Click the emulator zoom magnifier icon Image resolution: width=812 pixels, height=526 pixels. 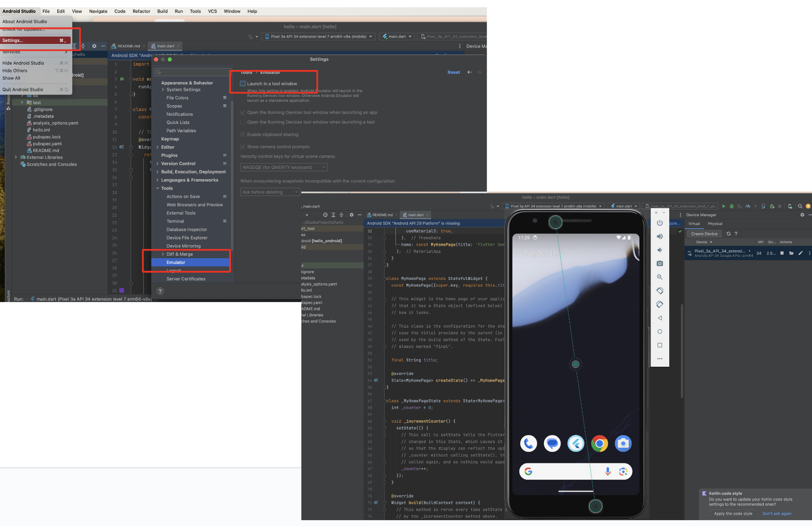660,277
